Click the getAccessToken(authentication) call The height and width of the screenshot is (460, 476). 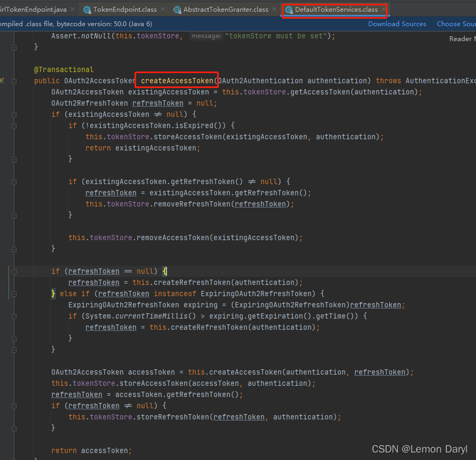(x=354, y=92)
